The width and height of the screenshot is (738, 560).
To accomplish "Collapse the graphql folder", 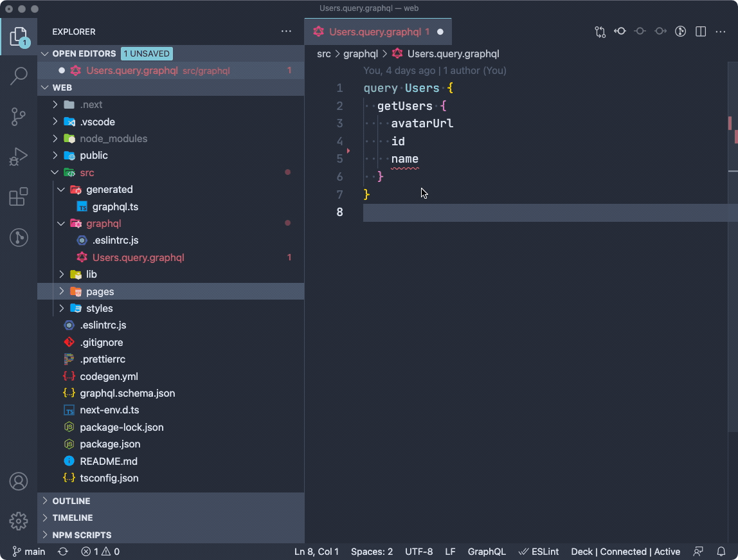I will click(x=61, y=224).
